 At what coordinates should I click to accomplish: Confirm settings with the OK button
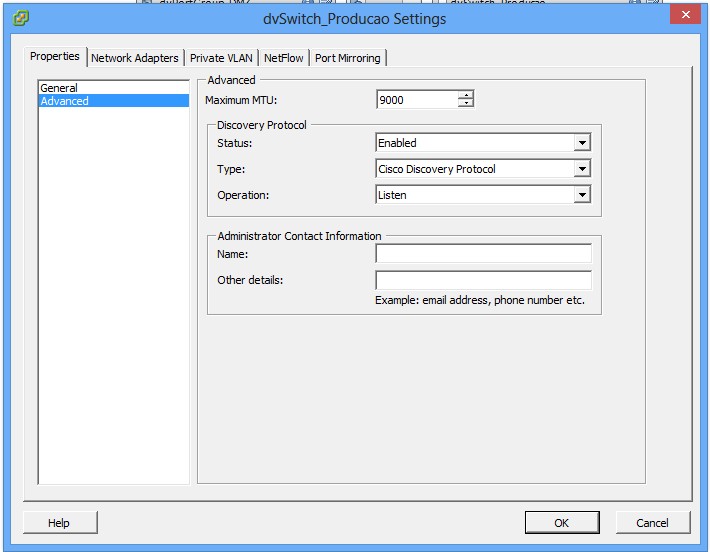tap(561, 522)
